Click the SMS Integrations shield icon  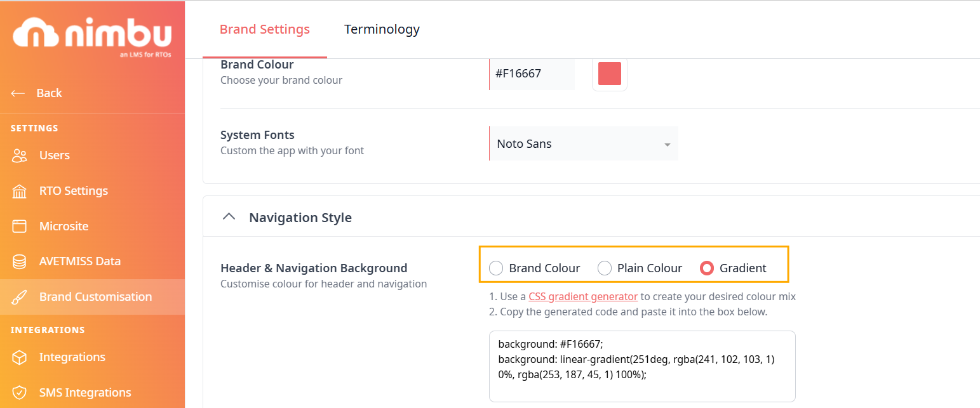pyautogui.click(x=20, y=393)
